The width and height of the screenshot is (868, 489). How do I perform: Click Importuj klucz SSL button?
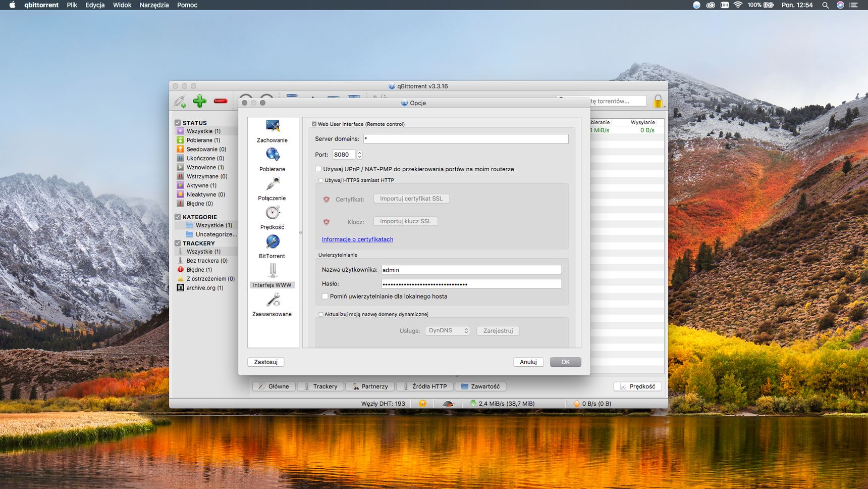click(x=406, y=222)
